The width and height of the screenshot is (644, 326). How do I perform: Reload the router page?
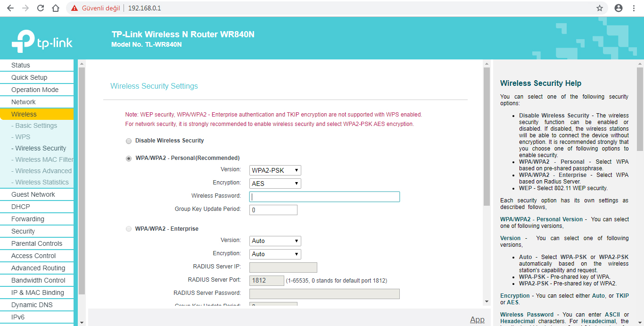coord(41,8)
